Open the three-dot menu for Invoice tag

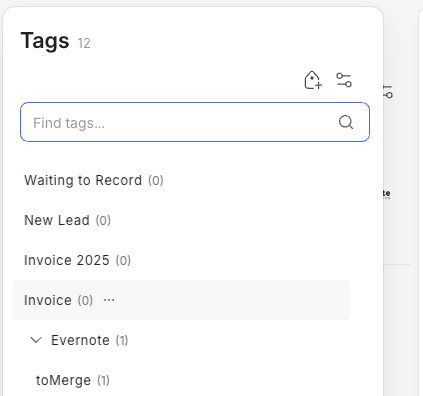coord(109,300)
